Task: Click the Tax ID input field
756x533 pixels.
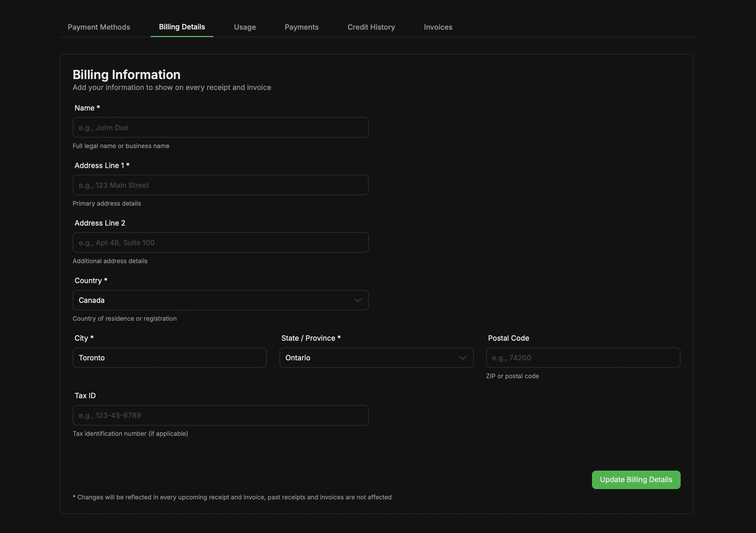Action: (x=221, y=415)
